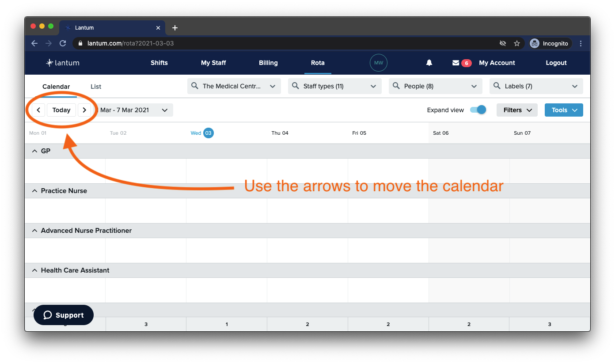Image resolution: width=615 pixels, height=364 pixels.
Task: Click the browser back arrow
Action: tap(34, 43)
